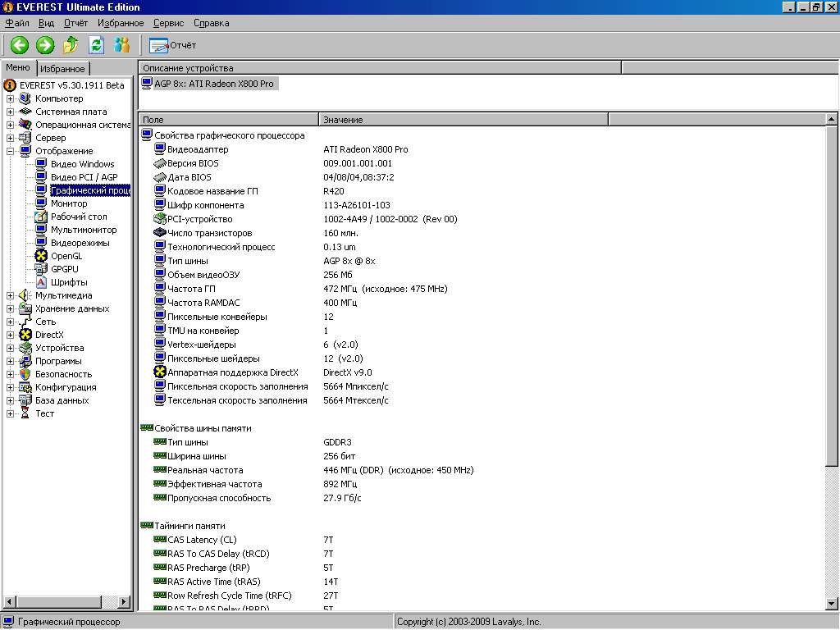Switch to the Избранное tab

coord(62,69)
